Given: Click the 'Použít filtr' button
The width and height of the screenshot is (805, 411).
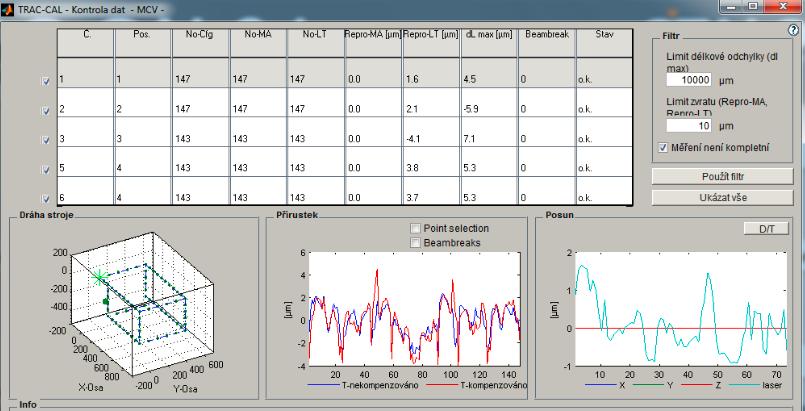Looking at the screenshot, I should pos(723,177).
